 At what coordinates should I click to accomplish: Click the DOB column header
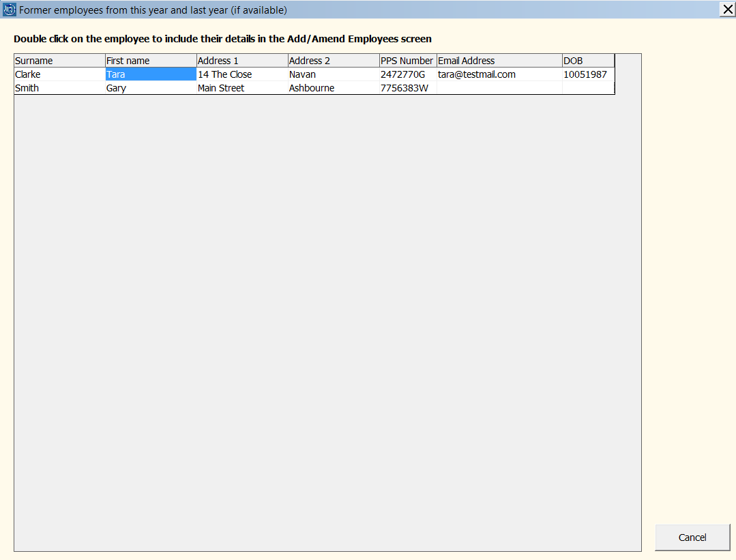(588, 61)
